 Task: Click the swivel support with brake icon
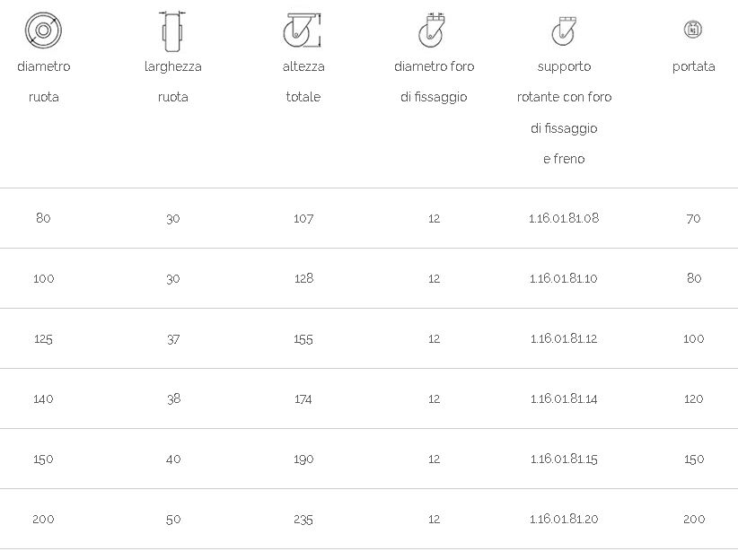[x=564, y=31]
